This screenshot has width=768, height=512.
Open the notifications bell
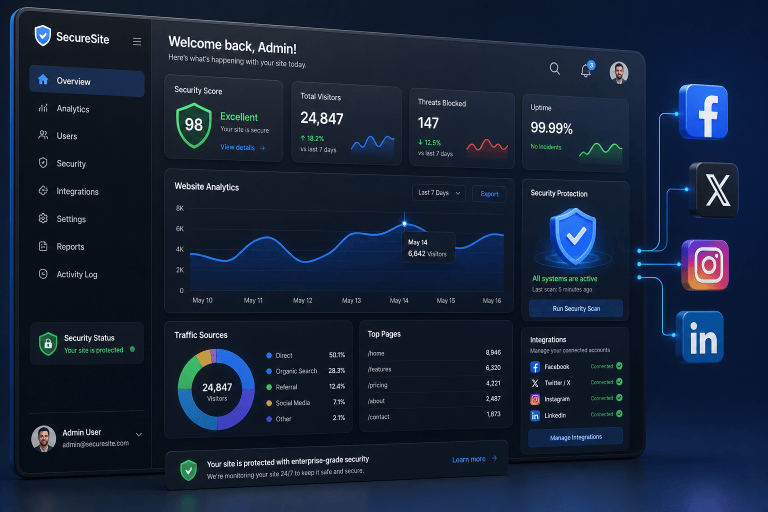[x=586, y=71]
